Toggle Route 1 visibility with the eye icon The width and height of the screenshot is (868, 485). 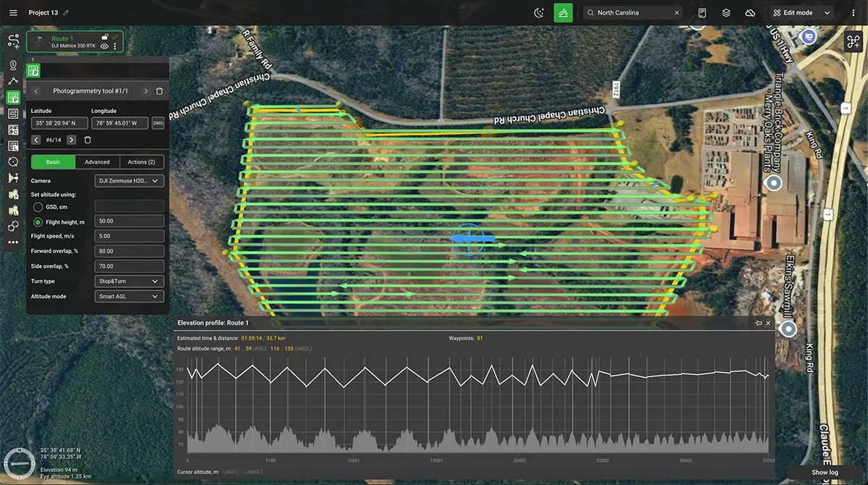(x=103, y=46)
